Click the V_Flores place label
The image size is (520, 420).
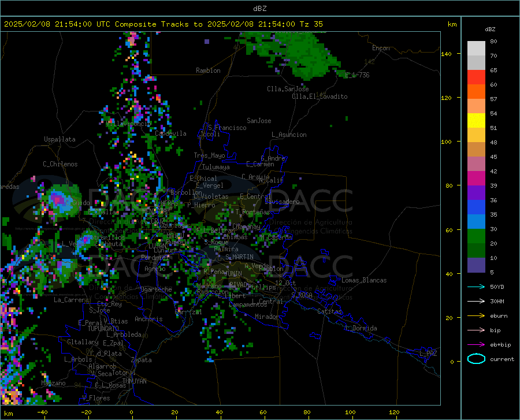96,398
